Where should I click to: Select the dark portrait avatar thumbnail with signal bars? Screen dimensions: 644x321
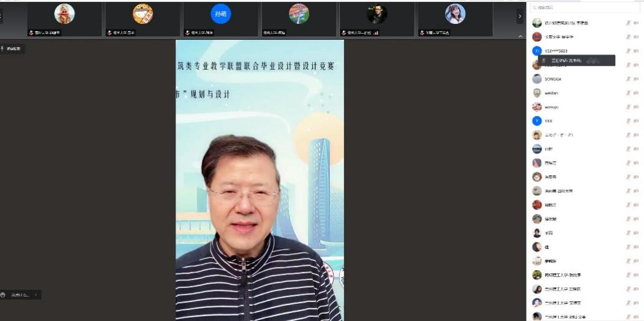coord(376,14)
